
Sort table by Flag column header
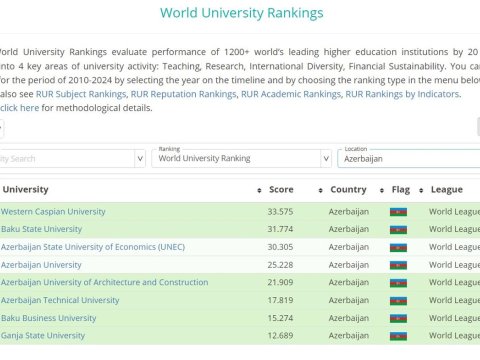click(401, 190)
